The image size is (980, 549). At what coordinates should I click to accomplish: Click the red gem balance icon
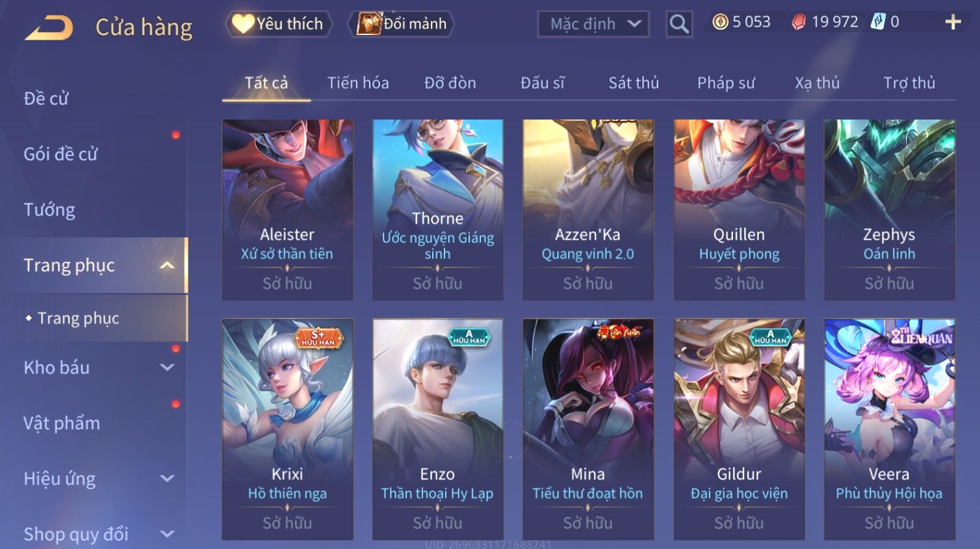click(799, 22)
